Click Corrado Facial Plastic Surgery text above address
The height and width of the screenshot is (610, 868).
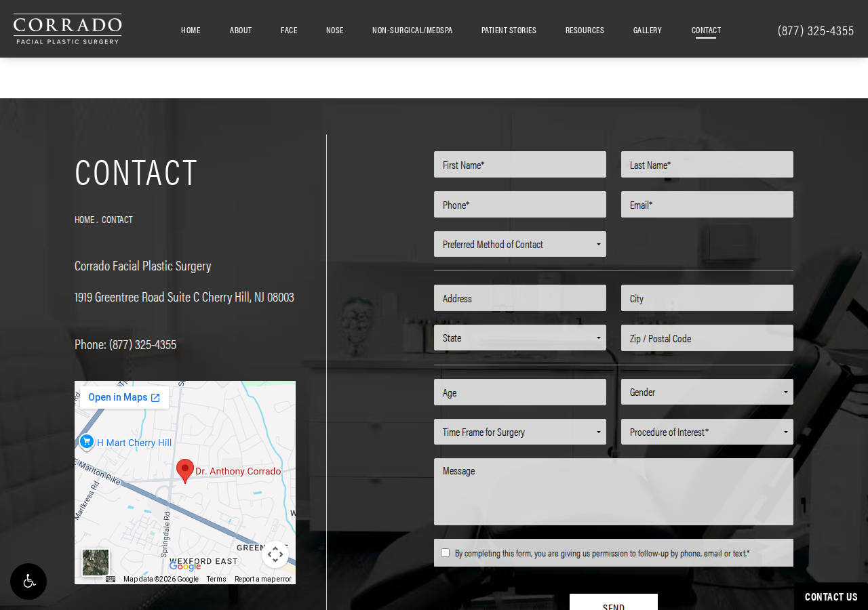tap(143, 266)
